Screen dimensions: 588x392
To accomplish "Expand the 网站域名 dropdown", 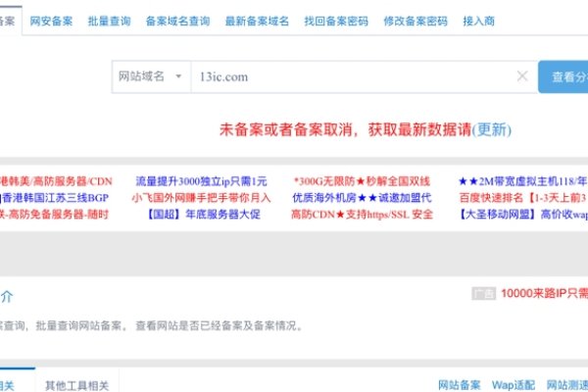I will (x=151, y=76).
